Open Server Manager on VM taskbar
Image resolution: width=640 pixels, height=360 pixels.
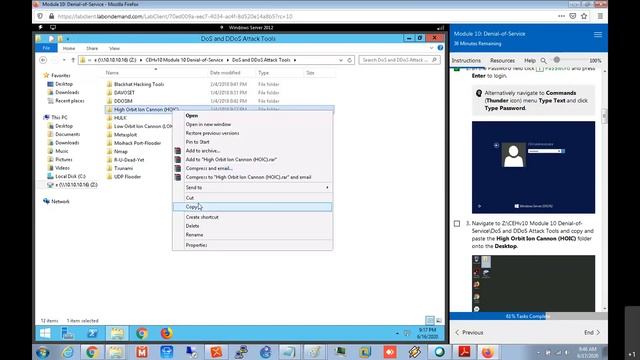[68, 333]
